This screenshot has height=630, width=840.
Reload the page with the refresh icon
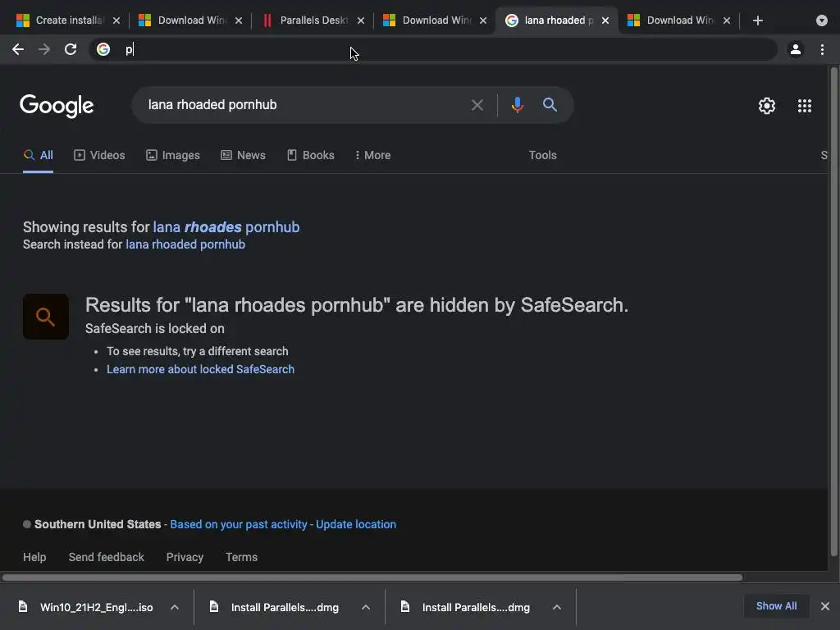pos(71,50)
